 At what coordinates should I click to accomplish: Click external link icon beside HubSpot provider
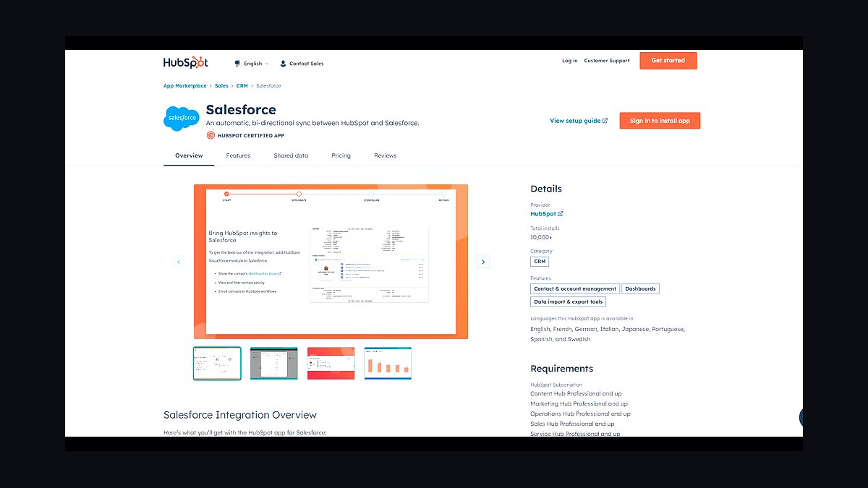coord(561,214)
